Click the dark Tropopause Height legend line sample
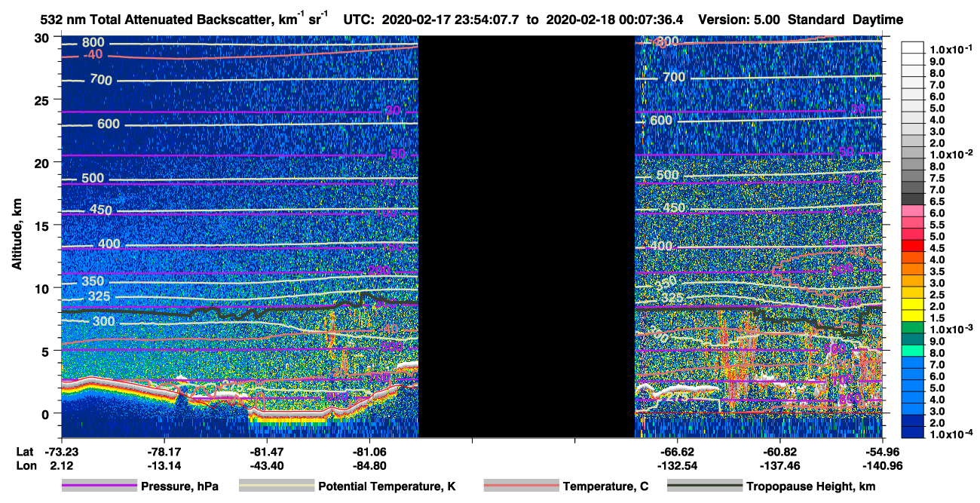The width and height of the screenshot is (980, 503). (x=704, y=486)
